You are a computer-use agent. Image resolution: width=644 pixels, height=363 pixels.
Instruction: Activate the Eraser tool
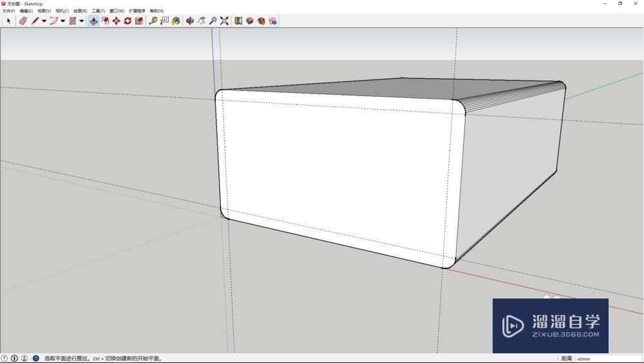pos(23,21)
